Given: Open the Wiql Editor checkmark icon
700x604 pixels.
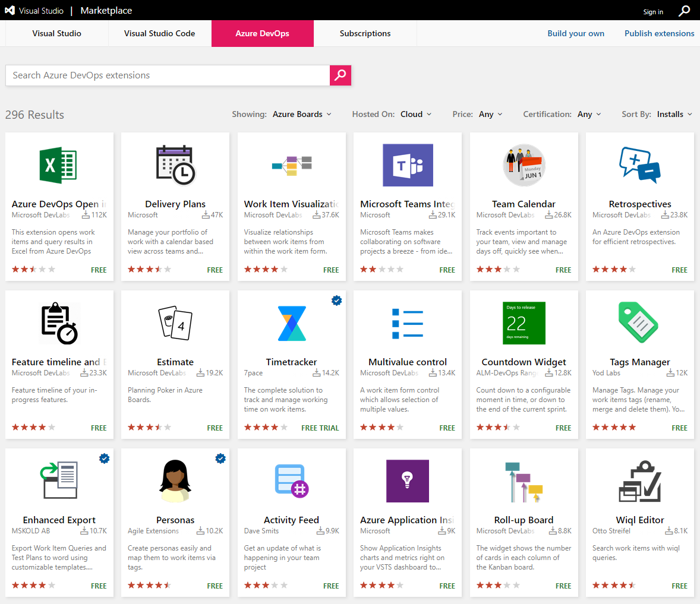Looking at the screenshot, I should [640, 481].
